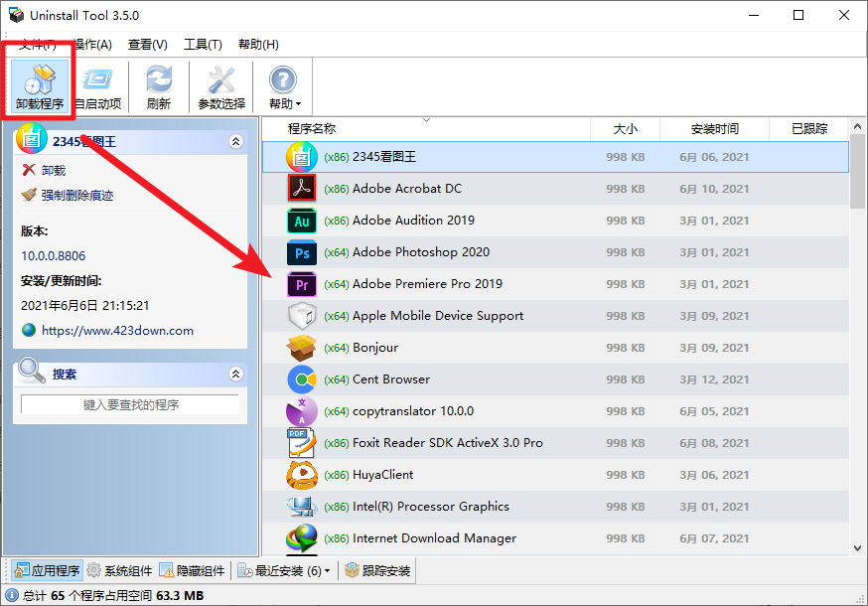This screenshot has width=868, height=606.
Task: Sort by 大小 column header
Action: point(625,129)
